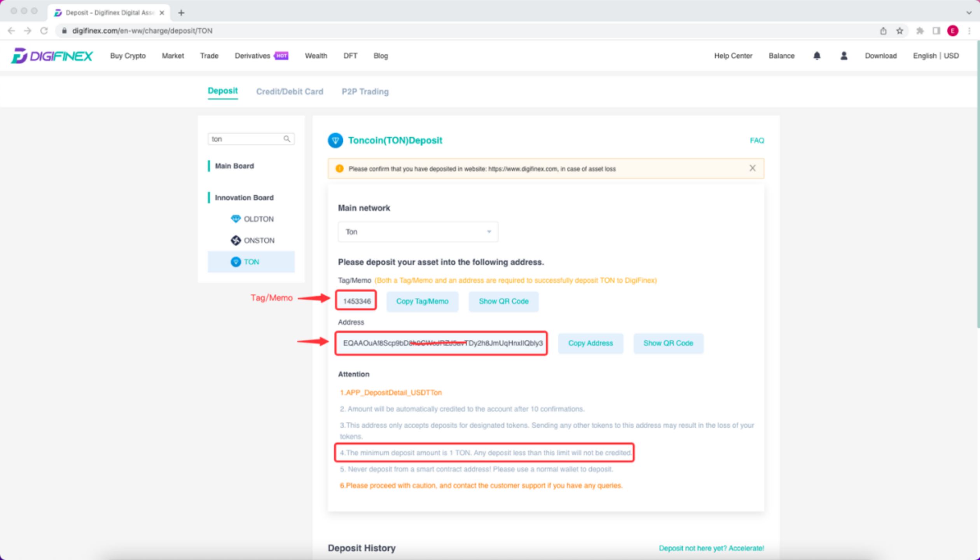Select OLDTON coin
The height and width of the screenshot is (560, 980).
click(252, 219)
